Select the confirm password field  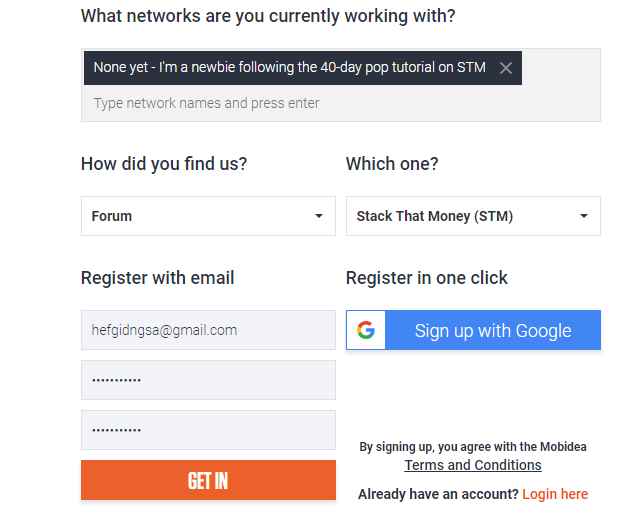(208, 429)
